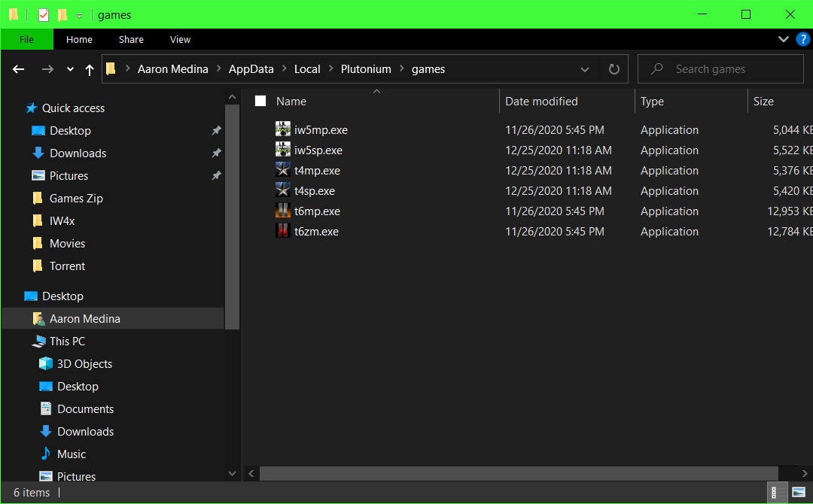The image size is (813, 504).
Task: Open pinned Pictures under Quick access
Action: pyautogui.click(x=69, y=175)
